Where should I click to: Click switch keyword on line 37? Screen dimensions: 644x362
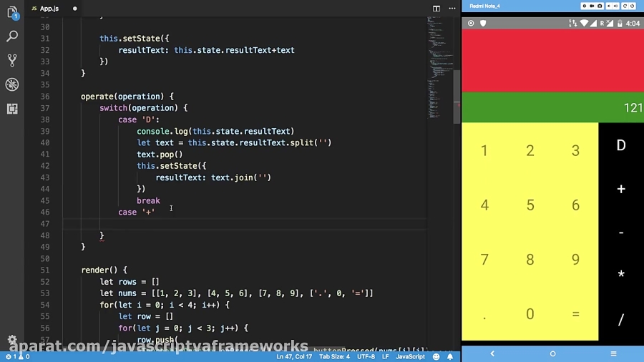point(113,108)
